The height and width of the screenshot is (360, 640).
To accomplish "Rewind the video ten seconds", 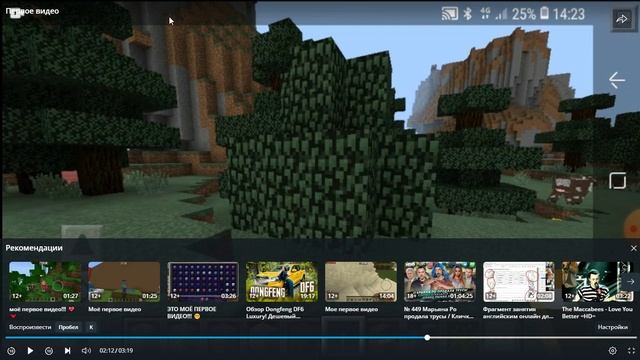I will click(x=11, y=351).
